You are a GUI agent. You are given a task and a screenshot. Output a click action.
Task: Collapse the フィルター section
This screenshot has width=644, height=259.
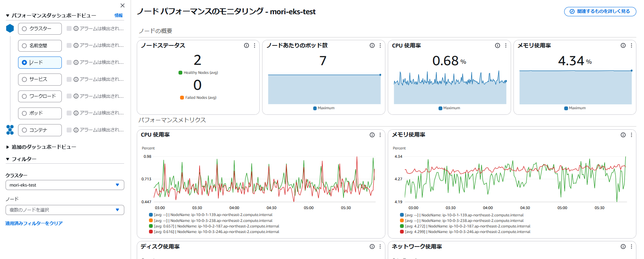[x=8, y=159]
